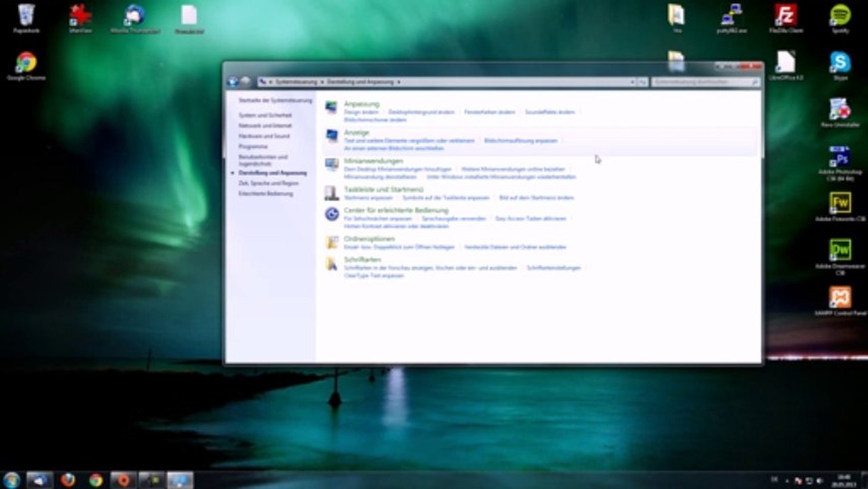This screenshot has height=489, width=868.
Task: Click Sprachausgabe verwenden link
Action: click(453, 219)
